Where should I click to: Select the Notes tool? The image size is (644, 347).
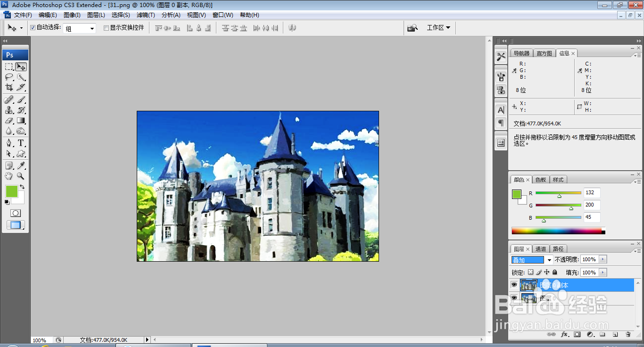[x=9, y=165]
